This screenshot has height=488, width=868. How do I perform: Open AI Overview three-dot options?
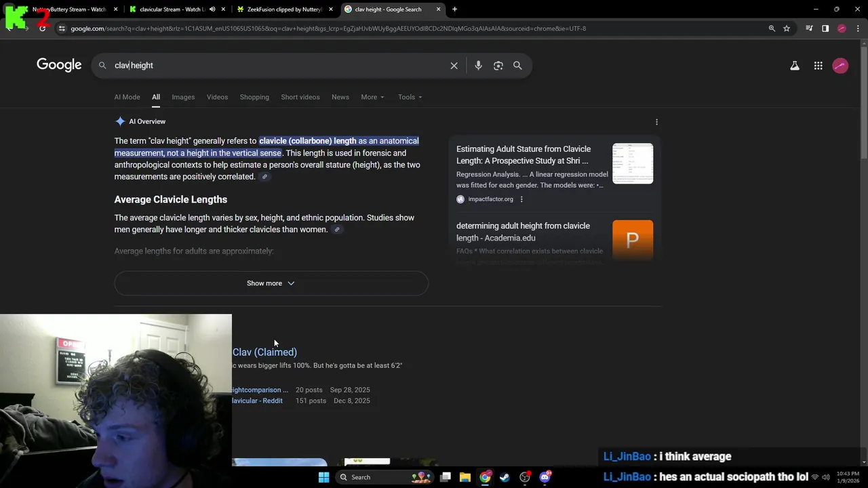656,122
